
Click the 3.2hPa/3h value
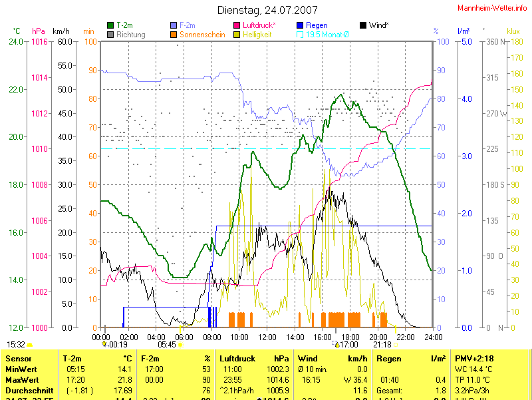472,391
